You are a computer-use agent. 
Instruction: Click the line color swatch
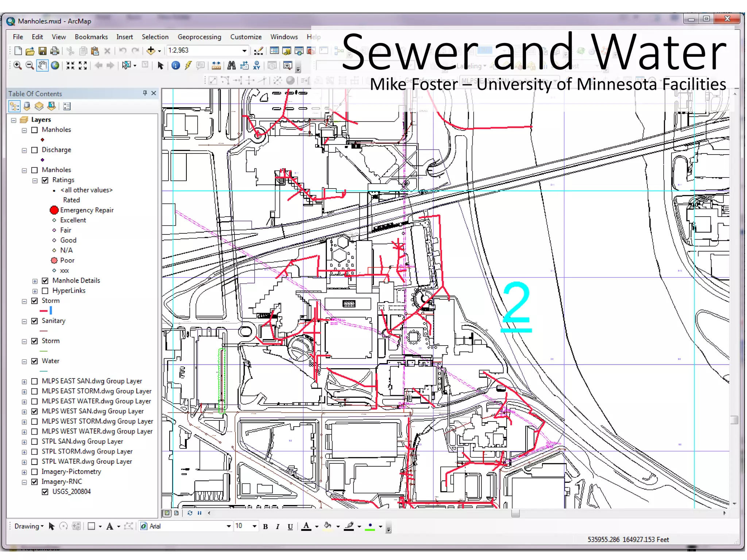pos(349,526)
